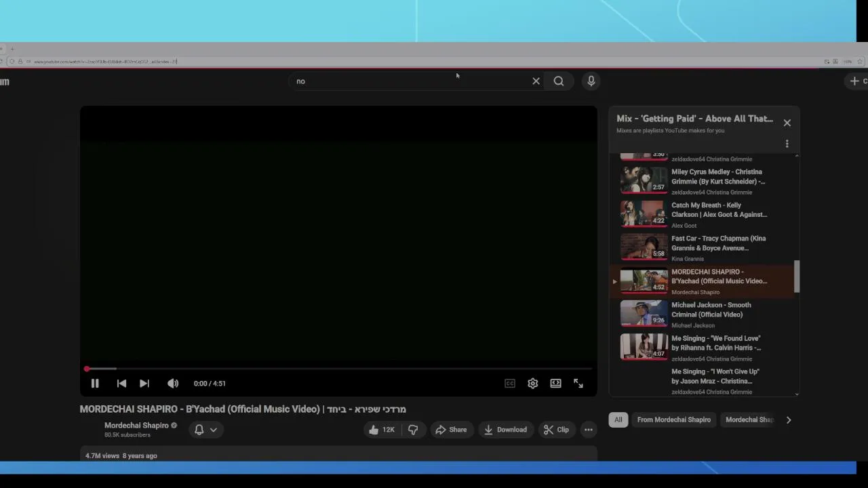Click the Michael Jackson channel name in playlist
Screen dimensions: 868x488
693,325
